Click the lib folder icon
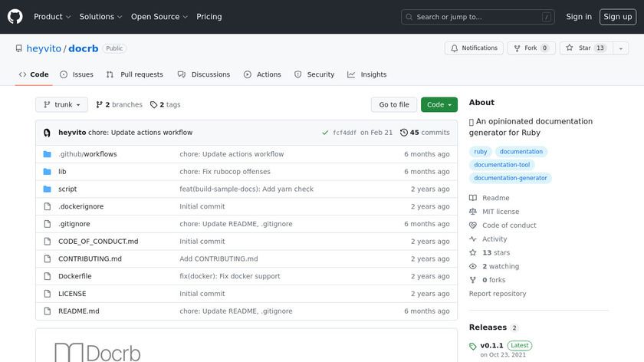This screenshot has height=362, width=644. tap(48, 171)
